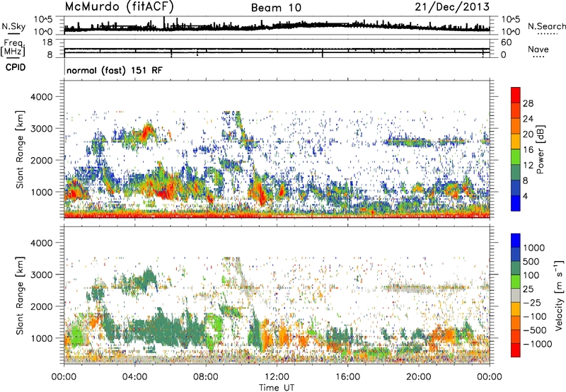
Task: Click the solid line sample under N.Sky
Action: [x=13, y=33]
